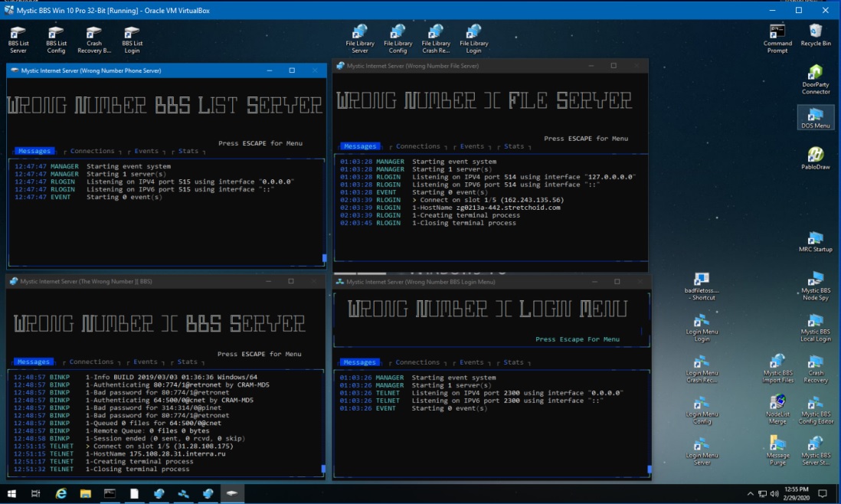Viewport: 841px width, 504px height.
Task: Open the File Library Server shortcut
Action: click(360, 39)
